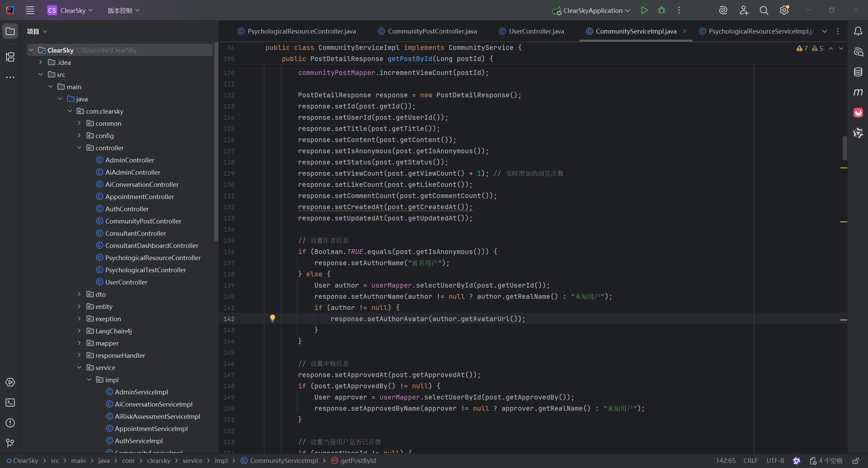Run ClearSkyApplication with the green play icon
This screenshot has height=468, width=868.
[644, 10]
